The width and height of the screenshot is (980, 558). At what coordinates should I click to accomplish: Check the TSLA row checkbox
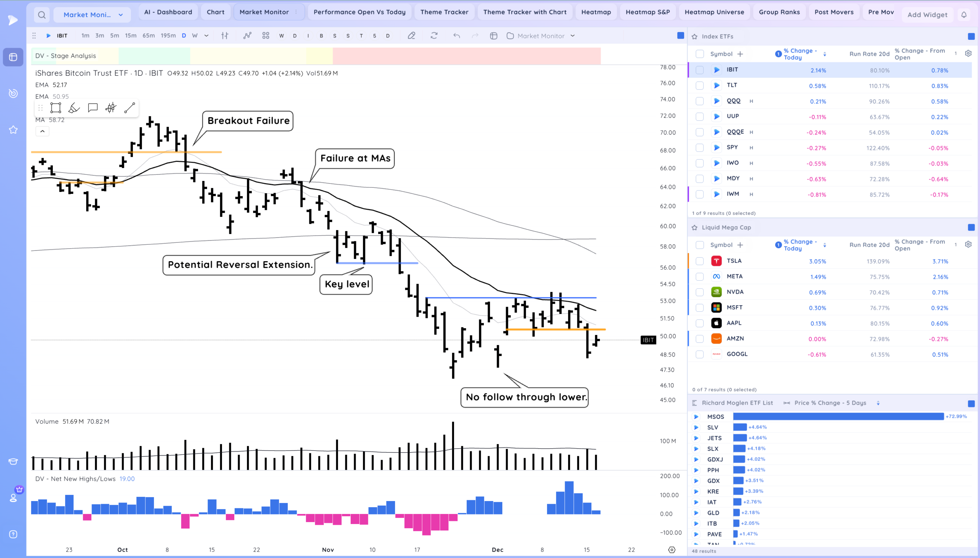(x=700, y=261)
